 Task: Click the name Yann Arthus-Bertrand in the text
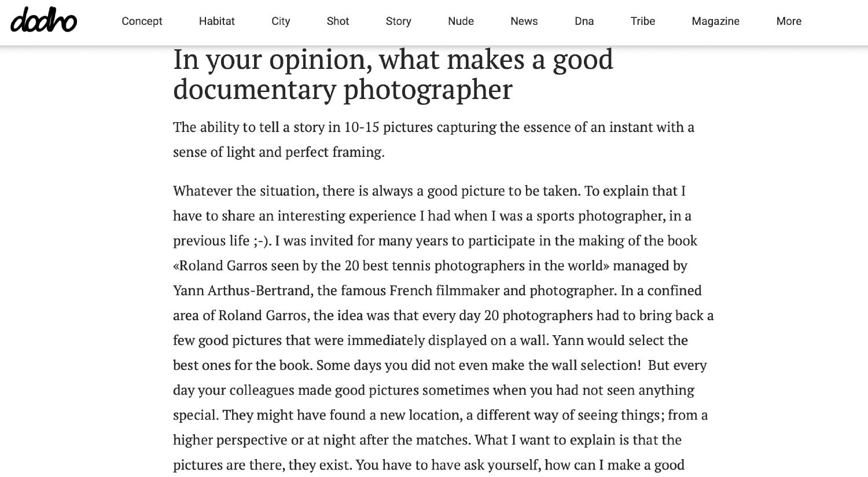coord(241,291)
